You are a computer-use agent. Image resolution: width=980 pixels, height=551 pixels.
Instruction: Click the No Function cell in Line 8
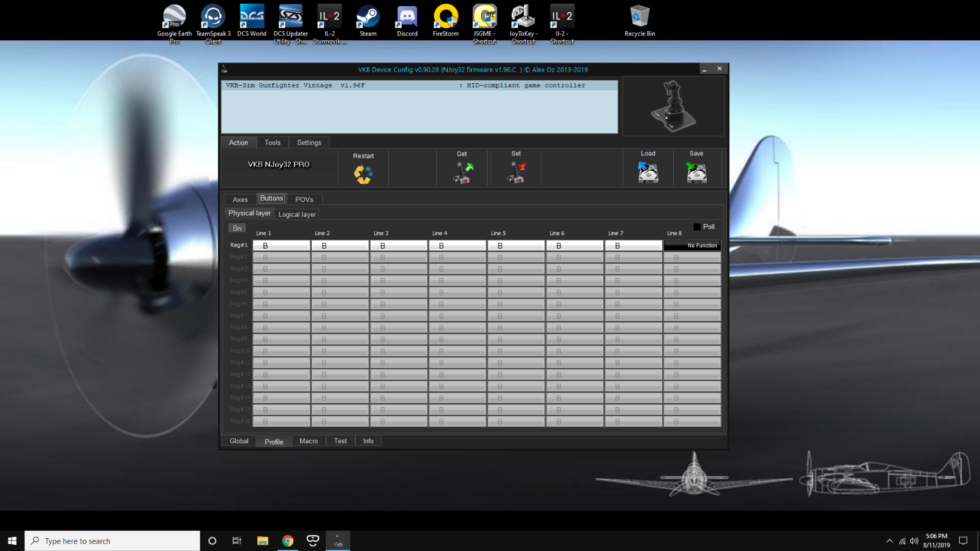coord(692,246)
